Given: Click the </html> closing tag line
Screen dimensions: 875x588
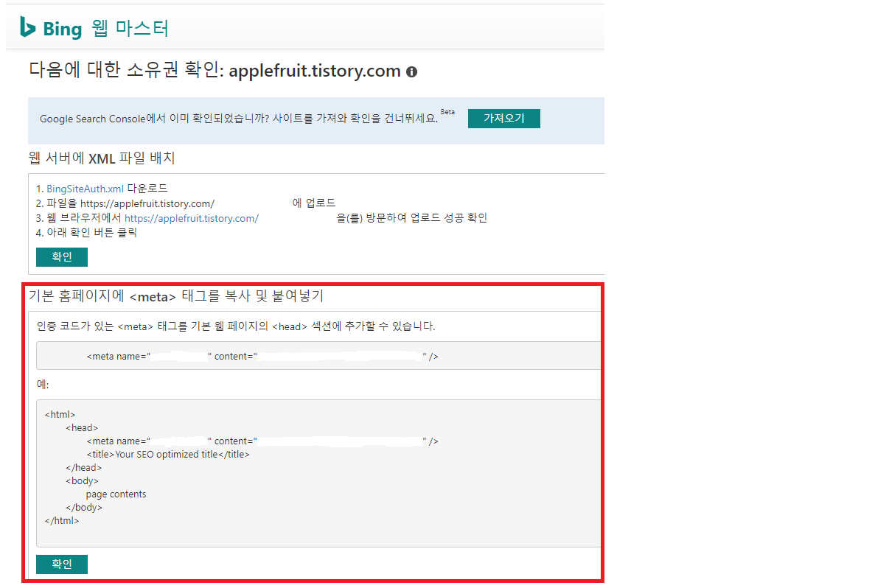Looking at the screenshot, I should (x=62, y=521).
